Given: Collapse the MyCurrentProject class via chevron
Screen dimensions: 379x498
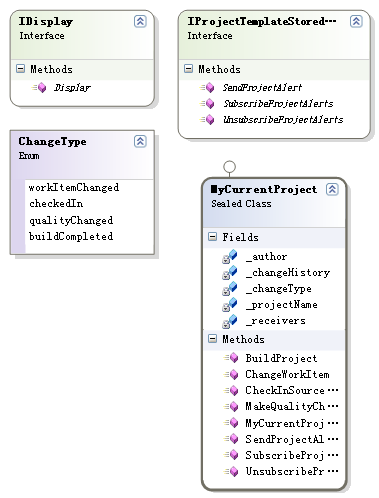Looking at the screenshot, I should pyautogui.click(x=332, y=189).
